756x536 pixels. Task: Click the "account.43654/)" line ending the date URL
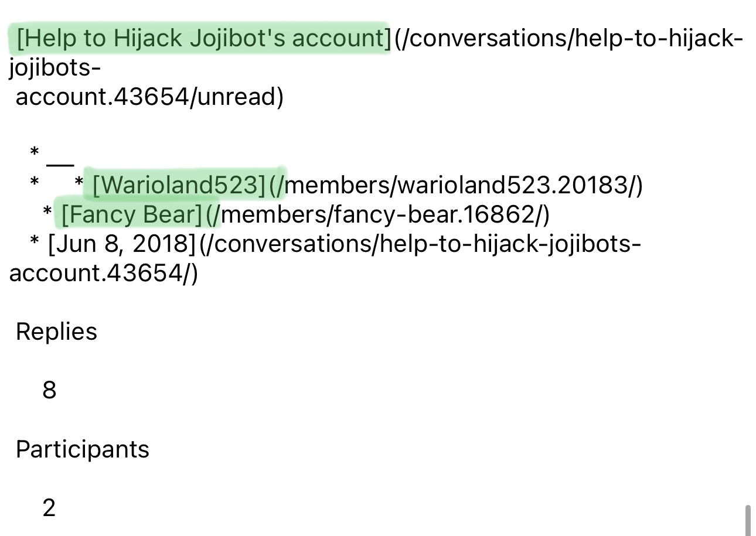point(104,274)
